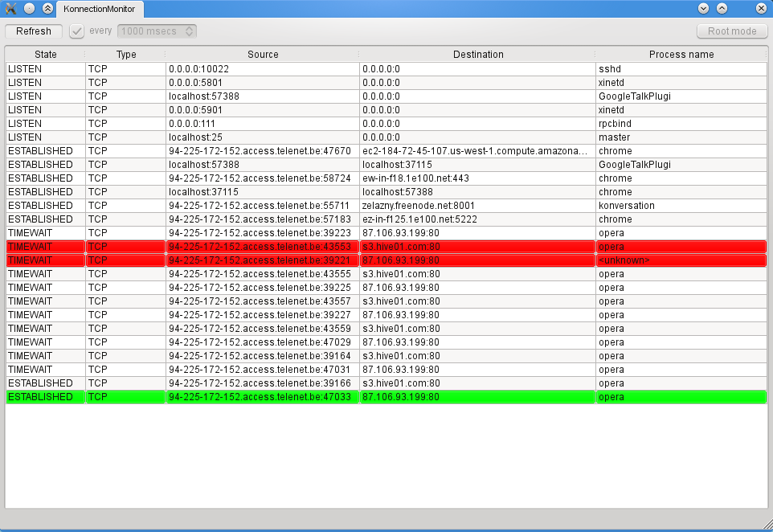
Task: Select red row source ending :43553
Action: point(263,247)
